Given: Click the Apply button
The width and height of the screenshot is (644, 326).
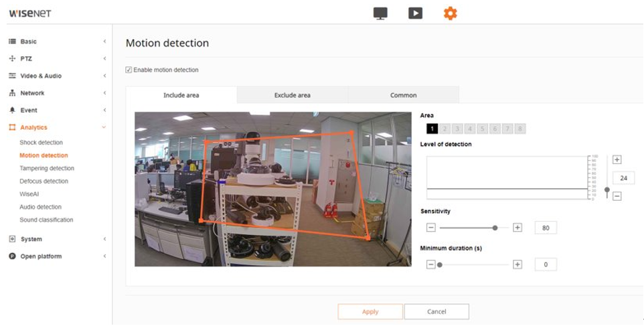Looking at the screenshot, I should coord(370,311).
